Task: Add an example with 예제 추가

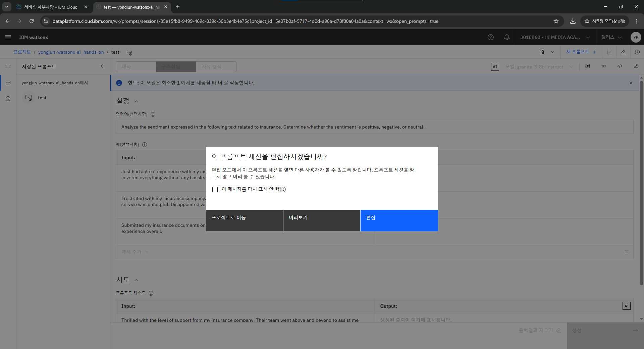Action: click(x=135, y=252)
